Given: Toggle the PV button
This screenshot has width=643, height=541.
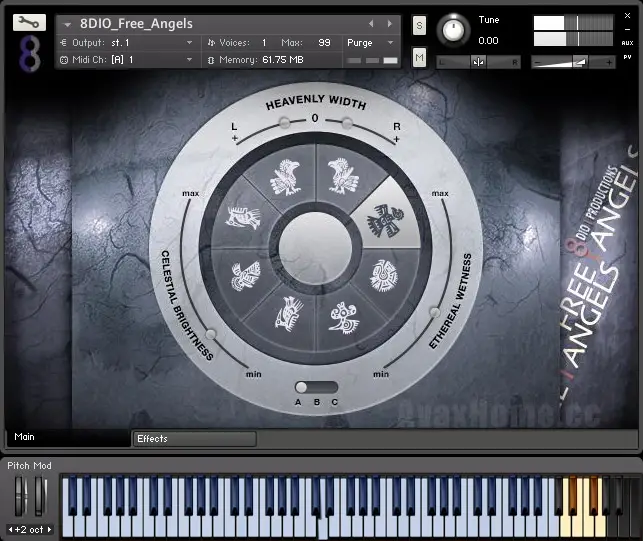Looking at the screenshot, I should pyautogui.click(x=627, y=57).
